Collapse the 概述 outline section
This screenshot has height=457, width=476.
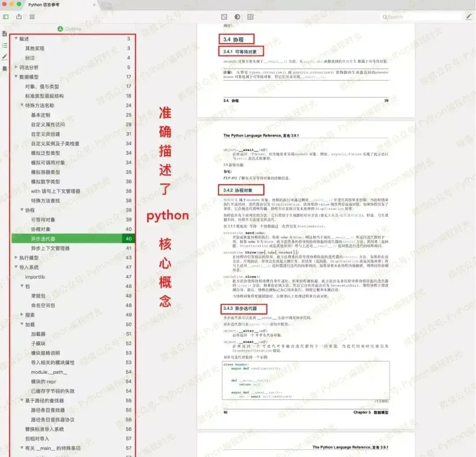coord(16,39)
